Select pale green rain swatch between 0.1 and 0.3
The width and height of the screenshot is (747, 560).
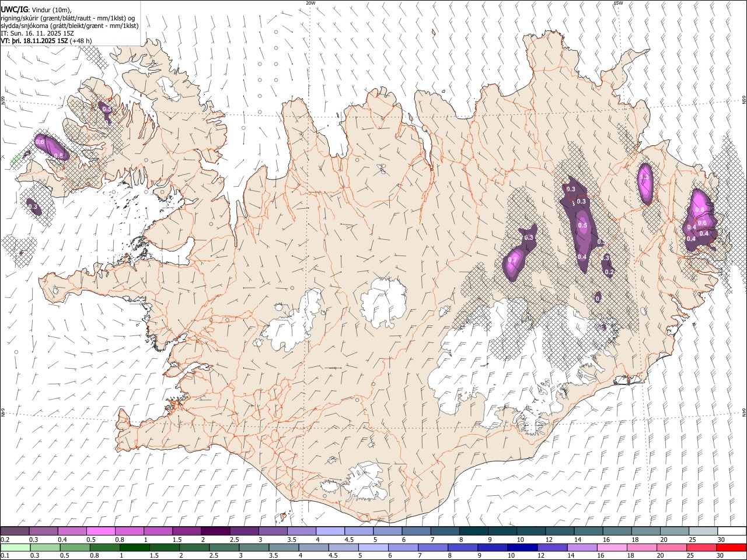pyautogui.click(x=15, y=547)
